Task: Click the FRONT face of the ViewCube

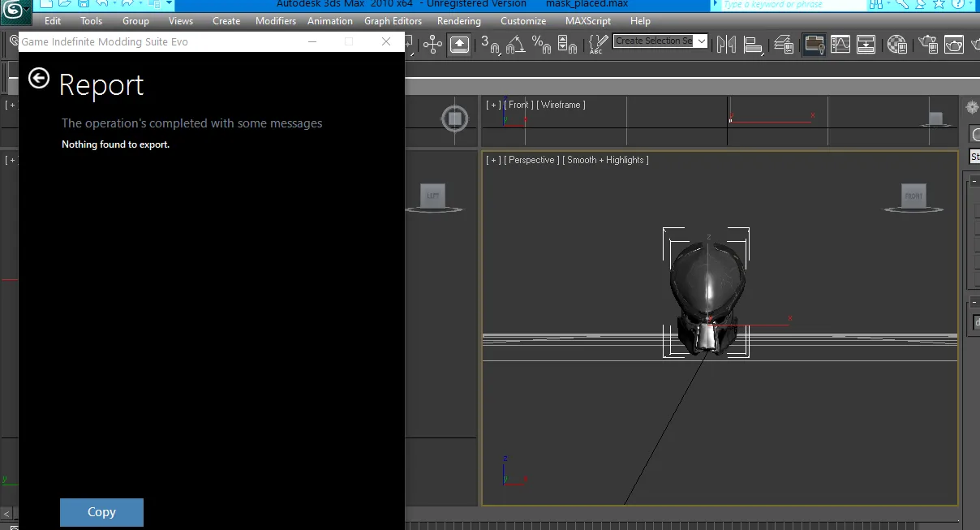Action: tap(913, 196)
